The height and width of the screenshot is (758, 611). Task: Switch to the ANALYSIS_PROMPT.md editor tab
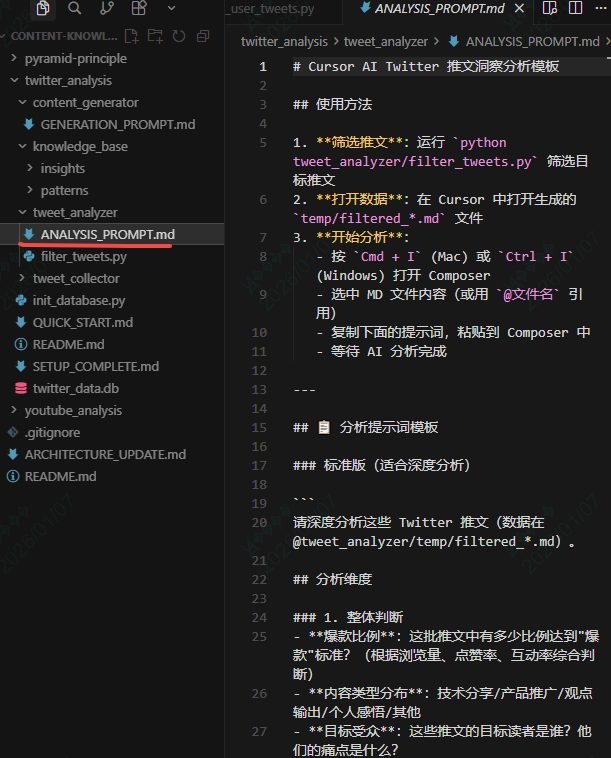[439, 9]
